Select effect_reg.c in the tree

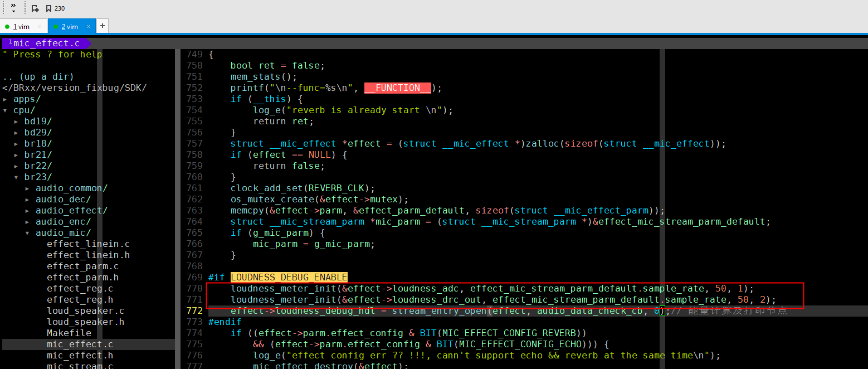tap(80, 288)
